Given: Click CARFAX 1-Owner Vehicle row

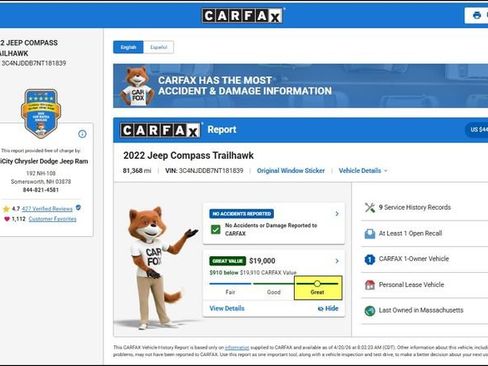Looking at the screenshot, I should tap(425, 259).
